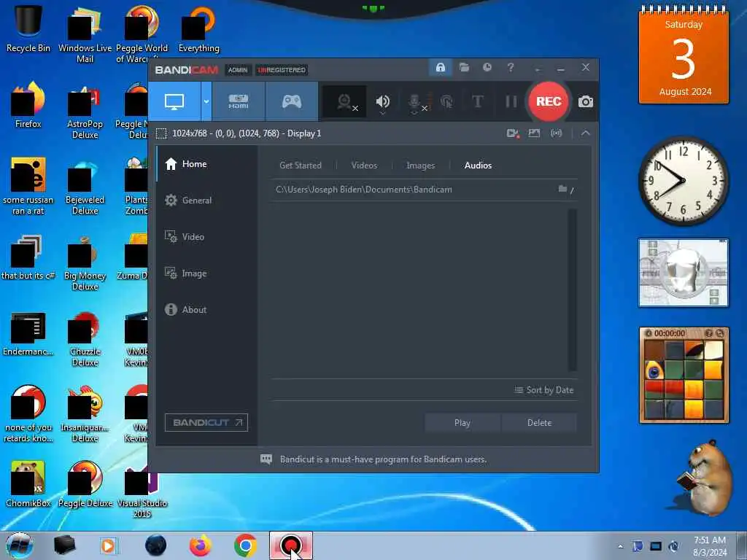Switch to the Get Started tab
Viewport: 747px width, 560px height.
tap(300, 166)
